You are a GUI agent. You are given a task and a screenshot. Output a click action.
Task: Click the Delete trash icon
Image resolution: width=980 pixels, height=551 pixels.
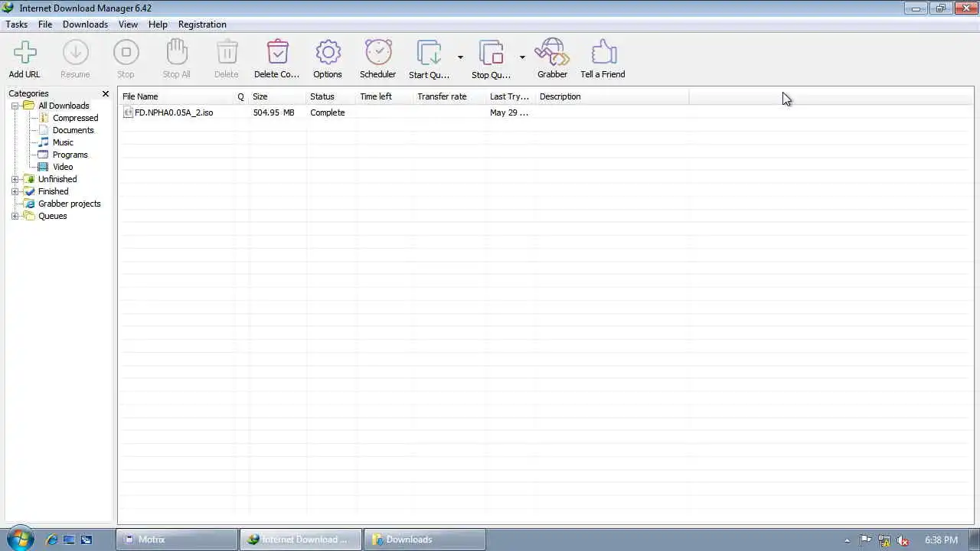pyautogui.click(x=227, y=53)
